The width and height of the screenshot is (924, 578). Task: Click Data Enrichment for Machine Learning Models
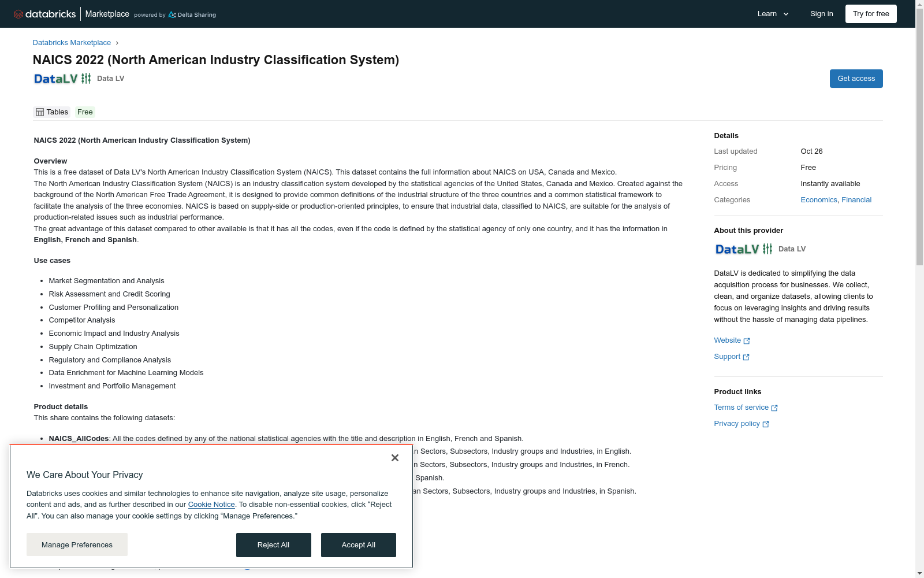click(x=126, y=373)
